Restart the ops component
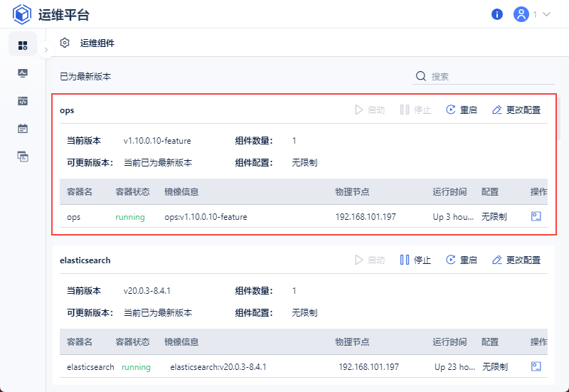 click(461, 110)
